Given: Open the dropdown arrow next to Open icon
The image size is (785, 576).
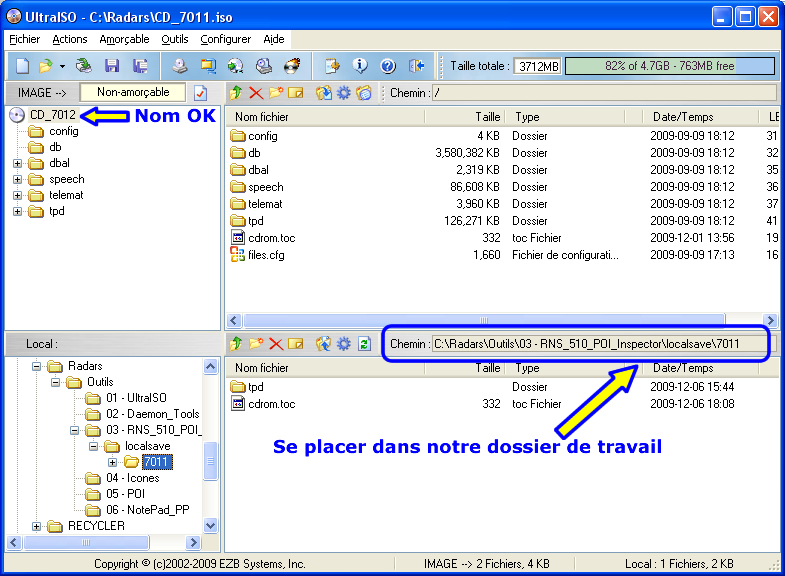Looking at the screenshot, I should pyautogui.click(x=62, y=67).
